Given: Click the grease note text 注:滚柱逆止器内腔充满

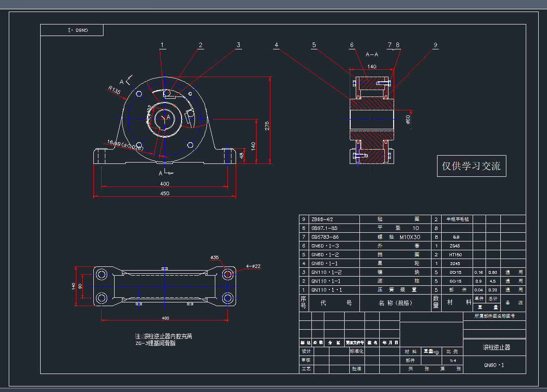Looking at the screenshot, I should [163, 336].
